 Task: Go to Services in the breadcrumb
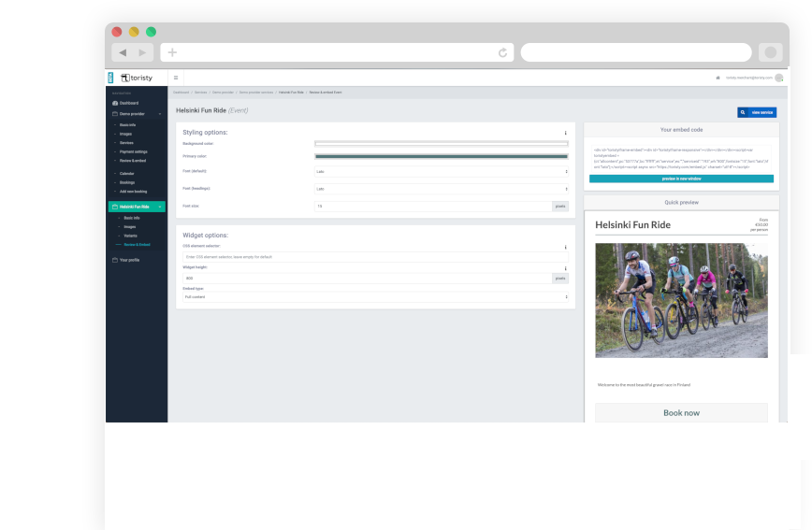pyautogui.click(x=200, y=93)
